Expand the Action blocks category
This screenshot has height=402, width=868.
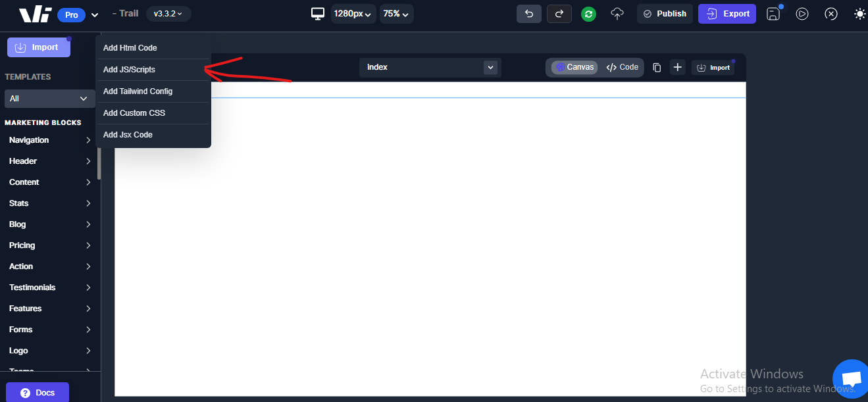50,266
